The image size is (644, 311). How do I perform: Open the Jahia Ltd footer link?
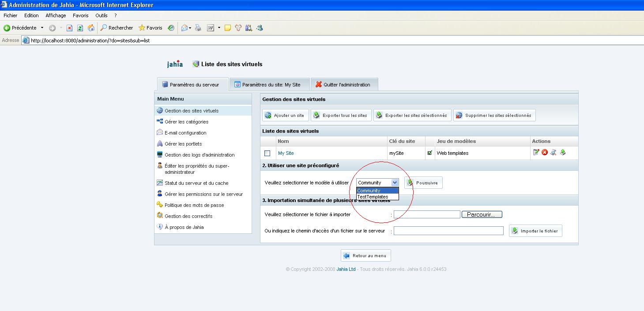click(346, 269)
